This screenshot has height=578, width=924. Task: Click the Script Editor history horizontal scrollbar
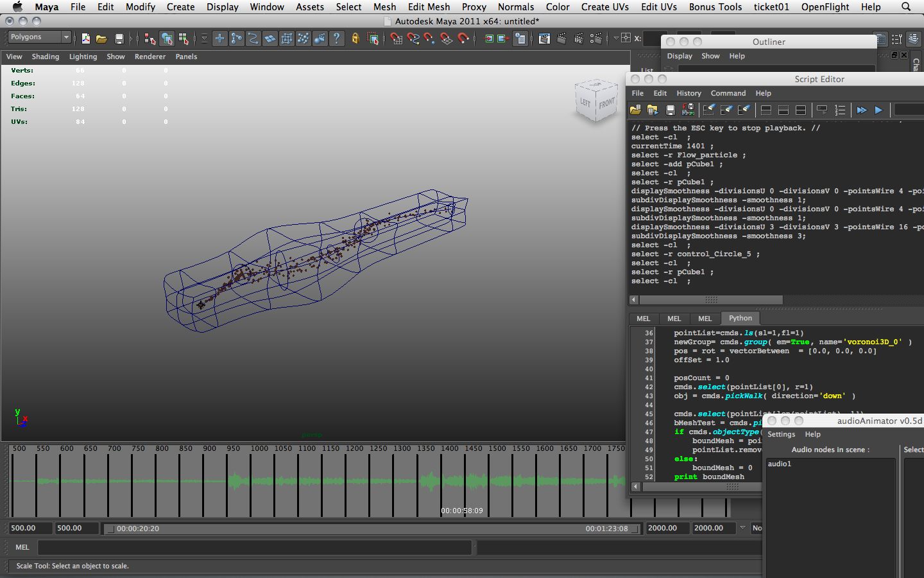710,300
